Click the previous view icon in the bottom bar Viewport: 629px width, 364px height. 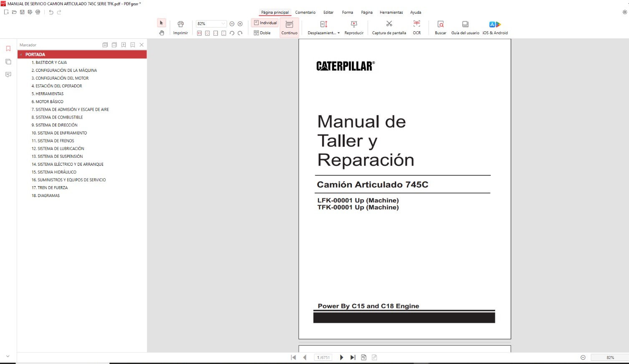point(364,357)
